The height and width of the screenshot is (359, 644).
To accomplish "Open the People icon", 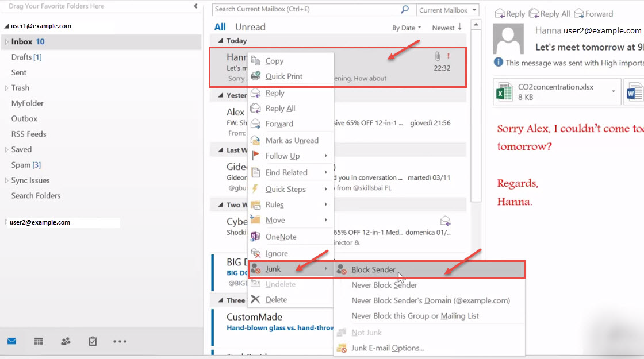I will coord(65,341).
